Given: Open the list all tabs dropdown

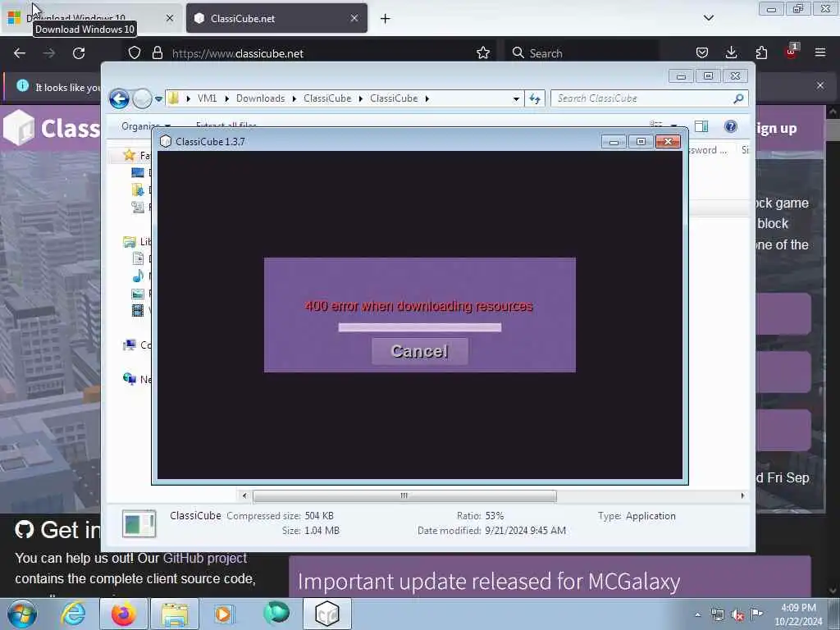Looking at the screenshot, I should [x=708, y=18].
